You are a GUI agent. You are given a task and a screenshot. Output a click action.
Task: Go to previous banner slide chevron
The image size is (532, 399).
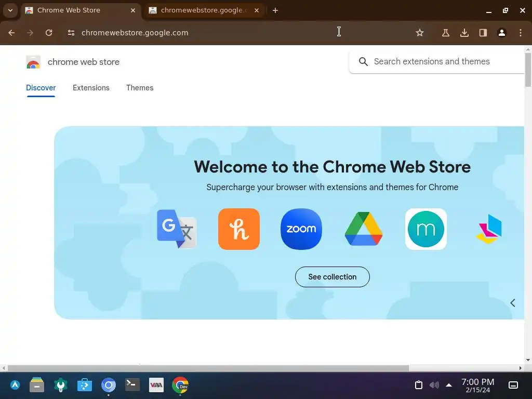[513, 303]
